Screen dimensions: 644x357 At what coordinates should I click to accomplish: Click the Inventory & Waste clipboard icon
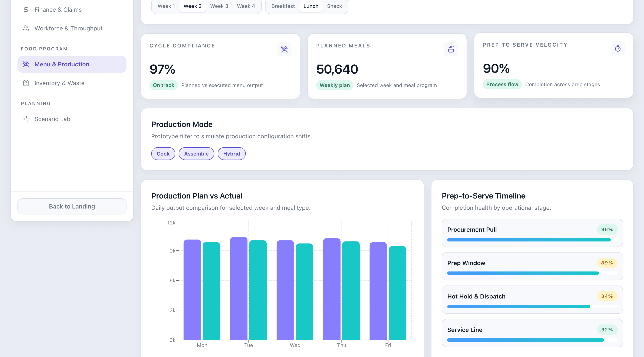26,83
